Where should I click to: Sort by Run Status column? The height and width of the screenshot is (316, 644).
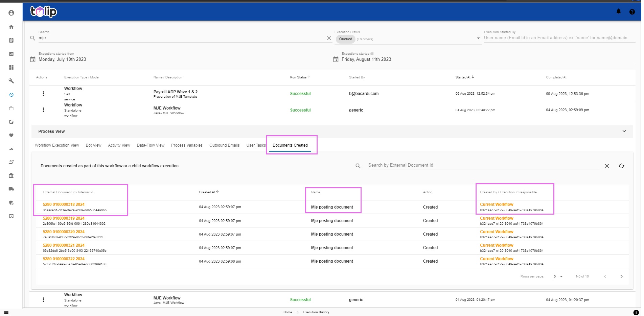pyautogui.click(x=300, y=77)
